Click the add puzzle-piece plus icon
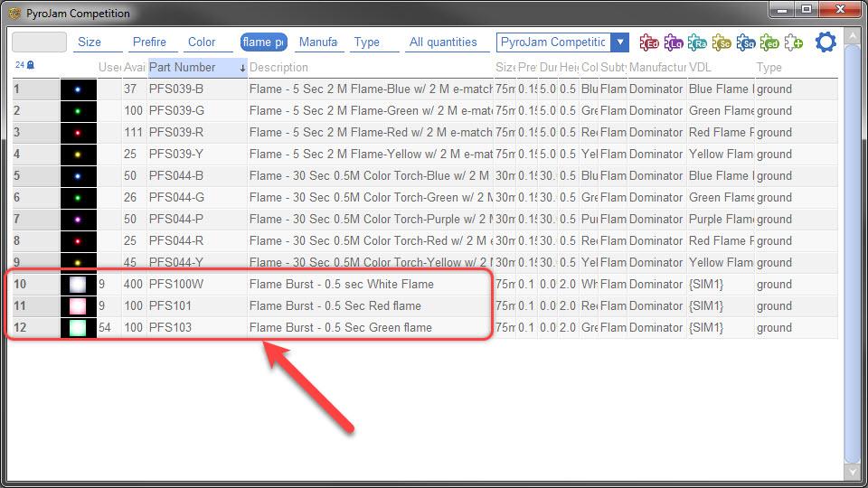Screen dimensions: 868x488 (794, 42)
